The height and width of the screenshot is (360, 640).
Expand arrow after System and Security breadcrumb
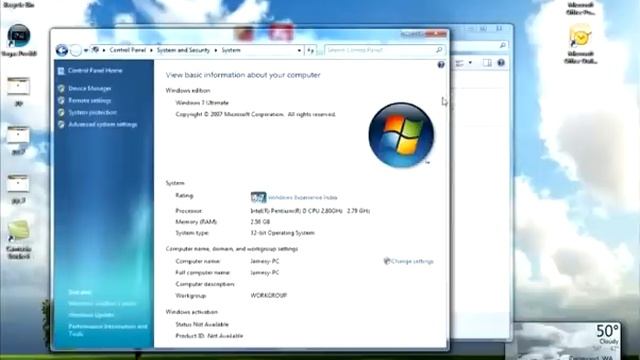click(x=216, y=50)
